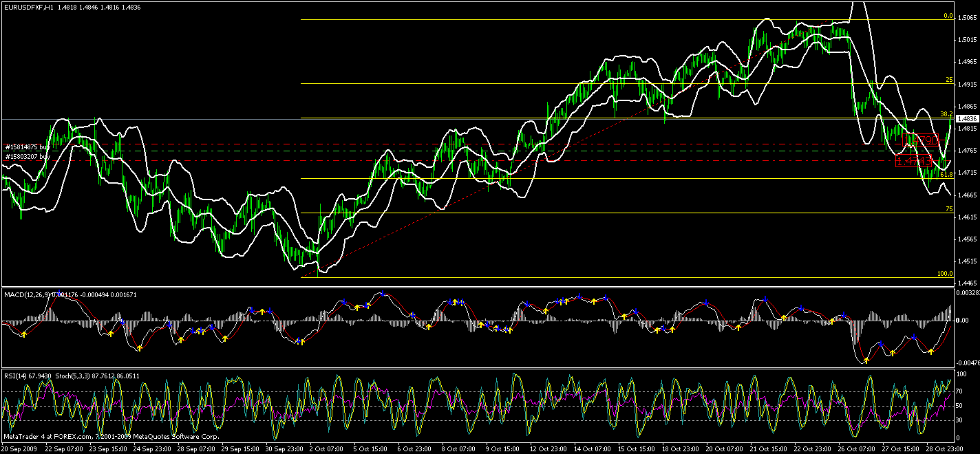Screen dimensions: 980x454
Task: Select the #15803207 buy order label
Action: click(27, 157)
